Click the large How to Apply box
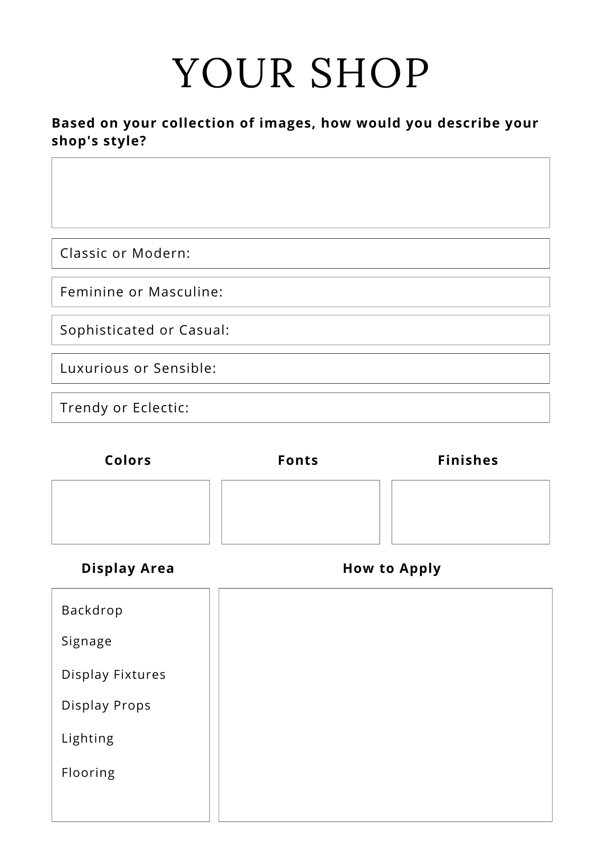Viewport: 614px width, 868px height. (386, 705)
